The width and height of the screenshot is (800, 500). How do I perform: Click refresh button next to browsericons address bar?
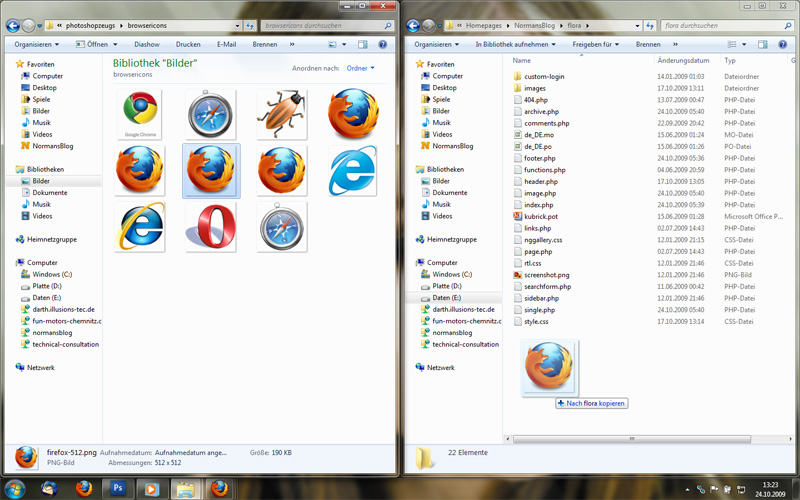250,25
